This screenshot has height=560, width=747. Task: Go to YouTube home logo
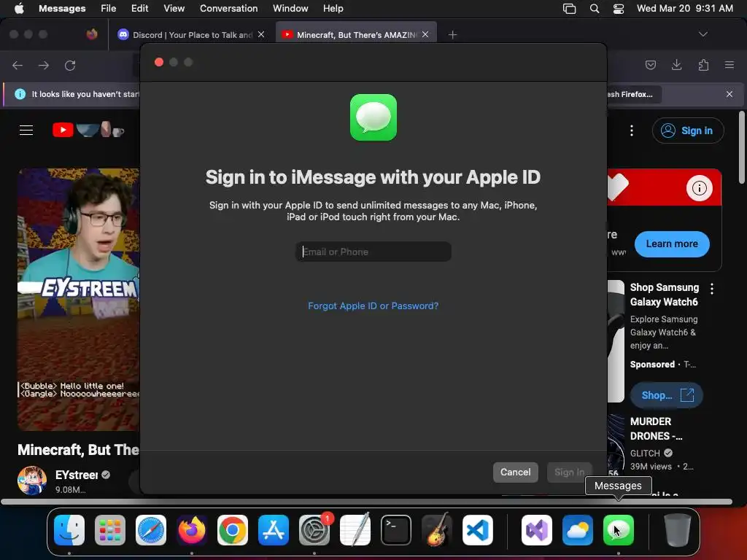pyautogui.click(x=88, y=130)
